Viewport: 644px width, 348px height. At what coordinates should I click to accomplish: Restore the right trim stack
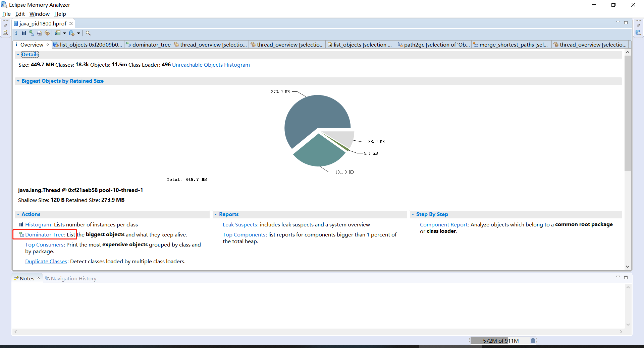pos(638,25)
